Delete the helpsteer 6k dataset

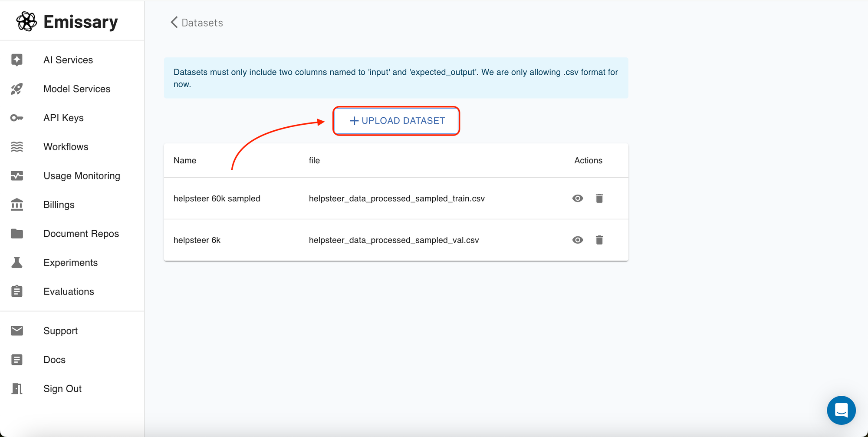point(599,240)
